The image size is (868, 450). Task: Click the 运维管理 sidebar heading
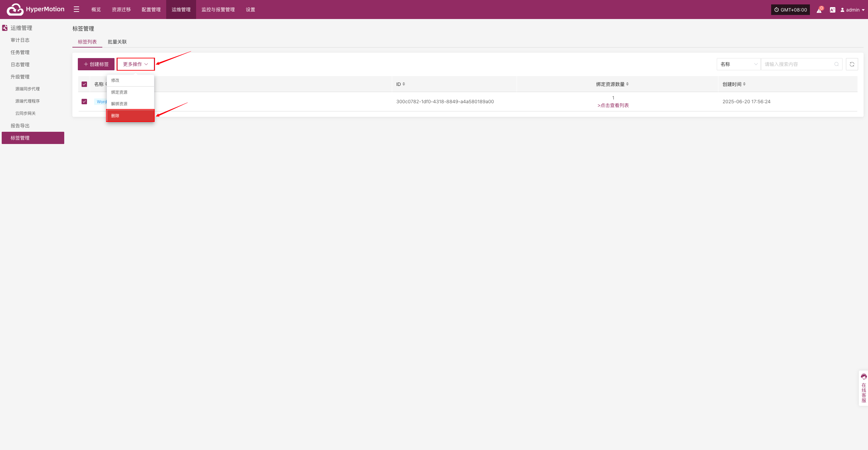(21, 28)
